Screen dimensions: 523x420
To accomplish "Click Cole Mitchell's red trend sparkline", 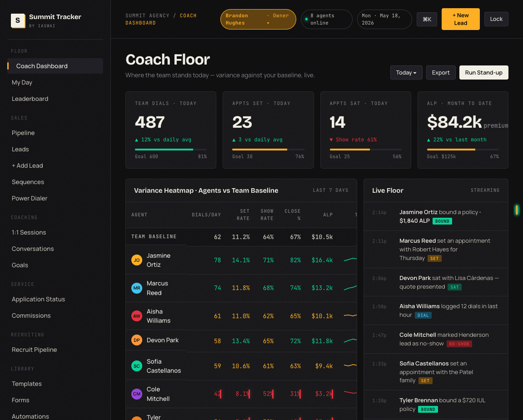I will (350, 393).
